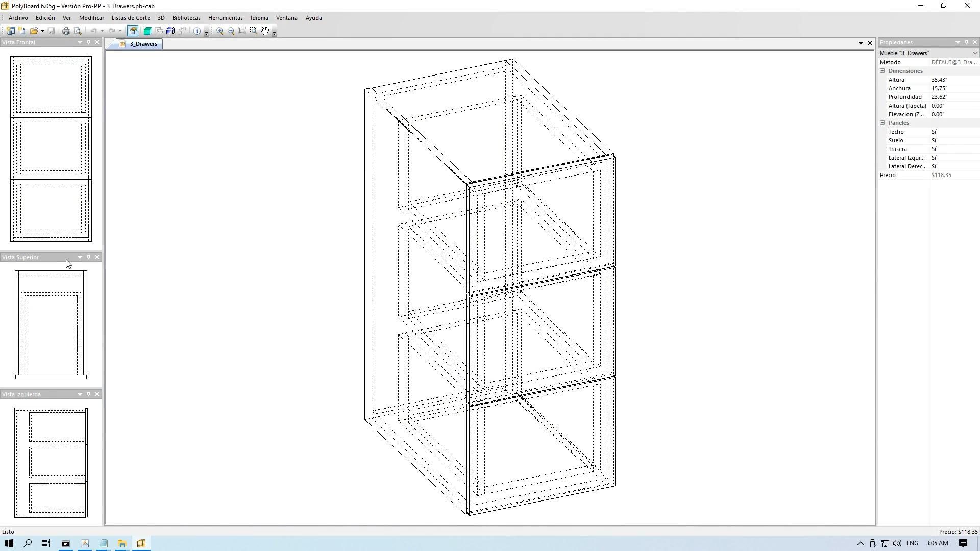
Task: Toggle the highlighted properties panel toolbar button
Action: [x=133, y=31]
